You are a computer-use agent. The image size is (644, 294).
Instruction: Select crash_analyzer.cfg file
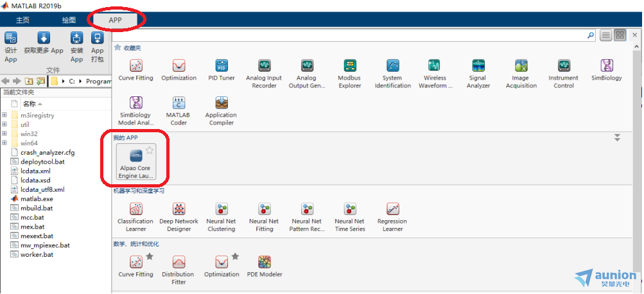tap(48, 152)
